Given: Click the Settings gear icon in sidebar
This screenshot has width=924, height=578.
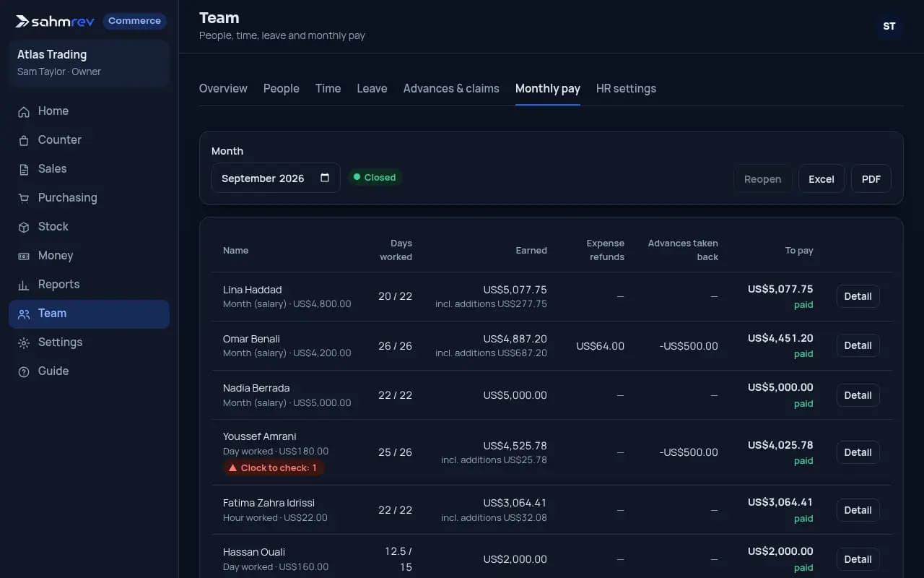Looking at the screenshot, I should (x=24, y=342).
